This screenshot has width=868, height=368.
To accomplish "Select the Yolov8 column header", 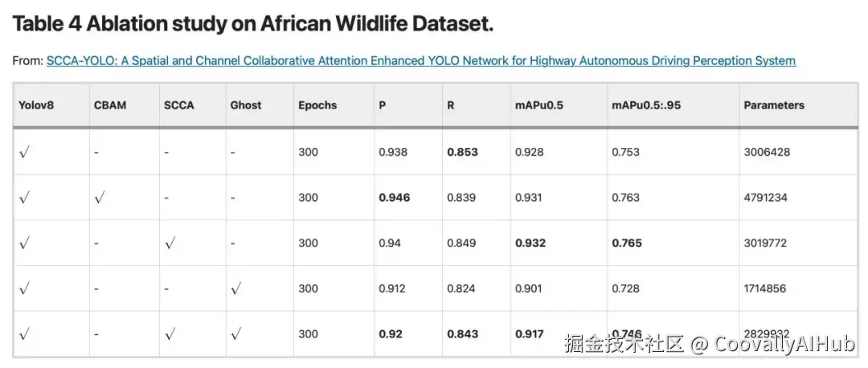I will [36, 105].
